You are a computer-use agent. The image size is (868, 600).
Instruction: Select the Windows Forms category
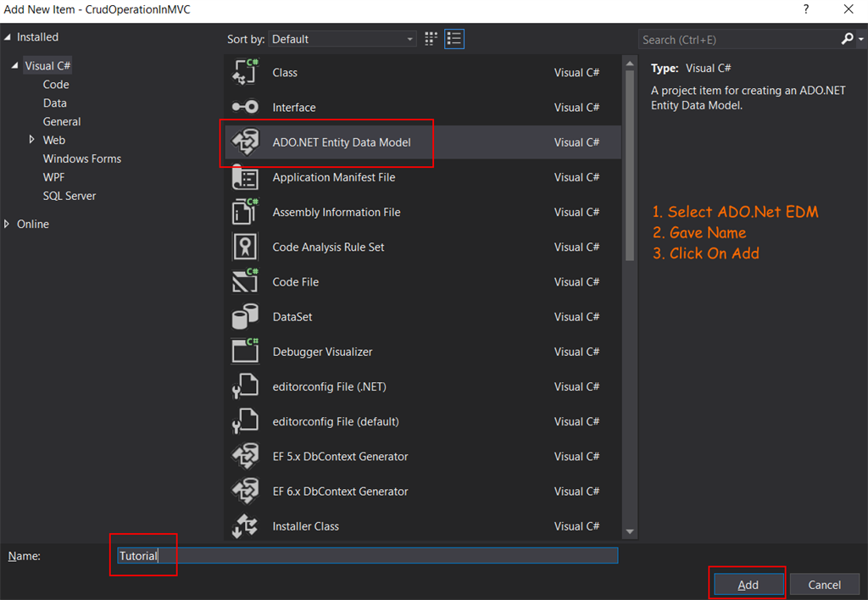81,158
